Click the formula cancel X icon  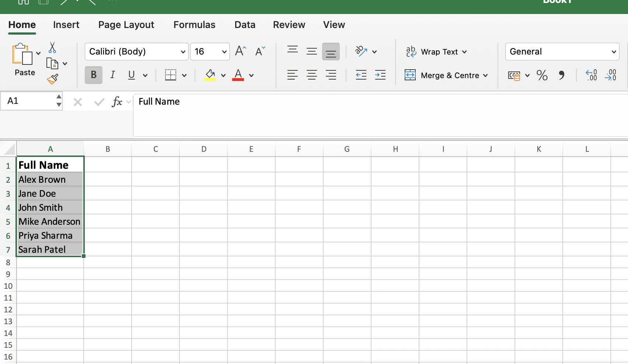[x=78, y=102]
